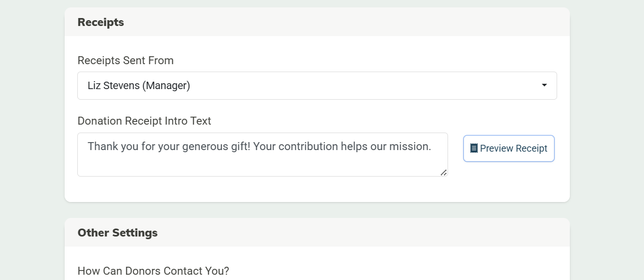
Task: Click the How Can Donors Contact You label
Action: [x=153, y=271]
